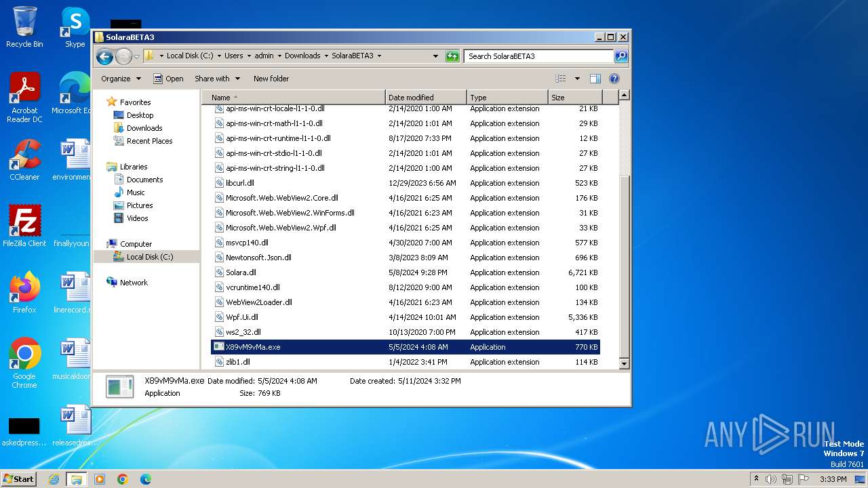Click the file list scroll down arrow
The width and height of the screenshot is (868, 488).
pyautogui.click(x=625, y=364)
